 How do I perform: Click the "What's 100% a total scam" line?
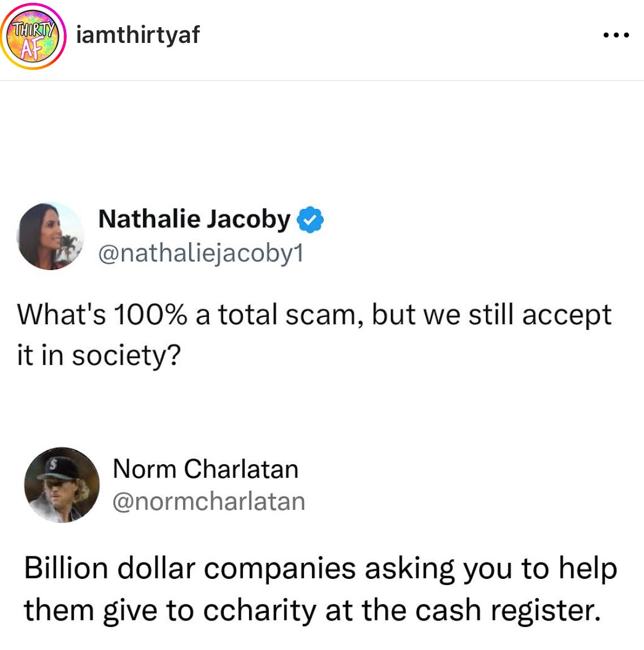314,316
